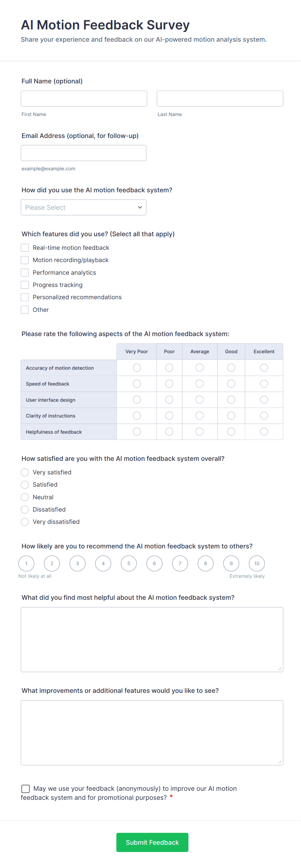Select Neutral satisfaction option

[x=24, y=497]
